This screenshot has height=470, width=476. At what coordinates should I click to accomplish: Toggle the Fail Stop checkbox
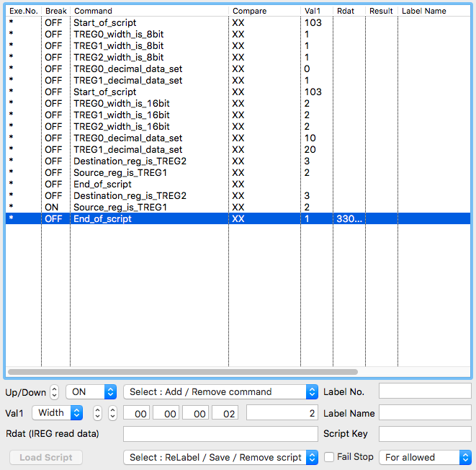(329, 457)
